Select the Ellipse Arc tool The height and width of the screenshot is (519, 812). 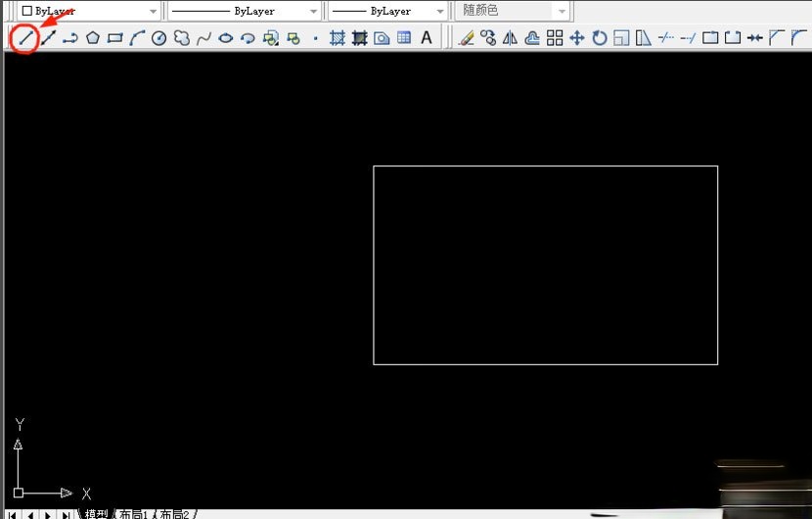tap(248, 38)
